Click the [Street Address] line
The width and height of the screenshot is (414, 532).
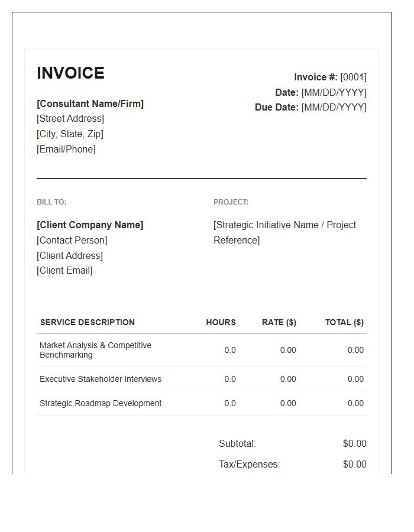click(70, 118)
